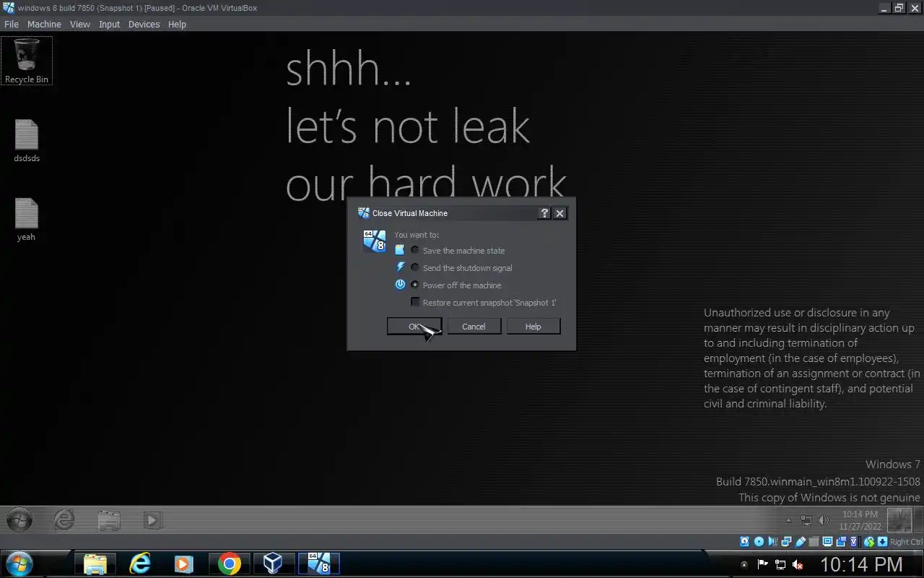Open the Machine menu
Screen dimensions: 924x578
click(44, 24)
